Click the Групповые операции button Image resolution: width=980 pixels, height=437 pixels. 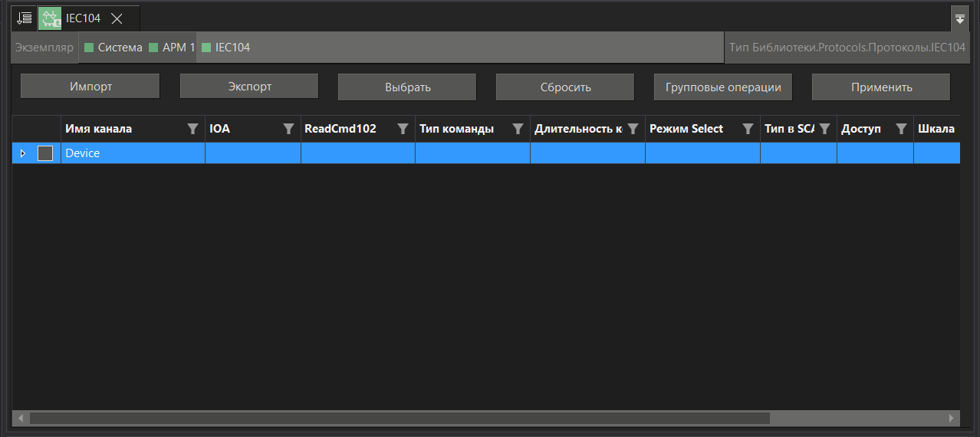[x=722, y=87]
